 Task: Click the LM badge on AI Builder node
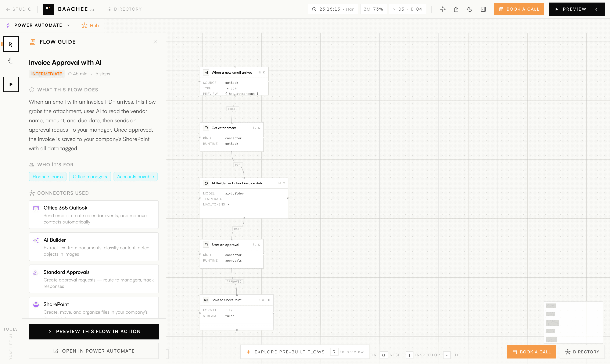point(278,183)
